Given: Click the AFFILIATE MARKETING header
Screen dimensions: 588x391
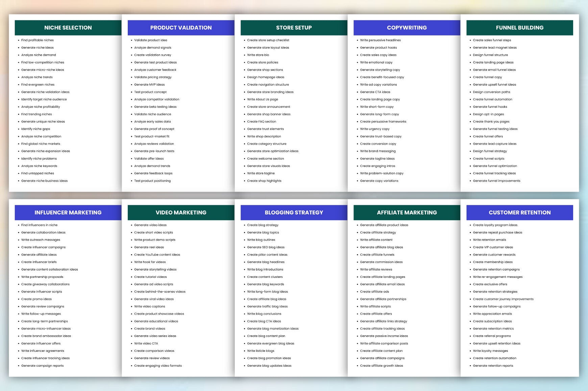Looking at the screenshot, I should tap(407, 212).
